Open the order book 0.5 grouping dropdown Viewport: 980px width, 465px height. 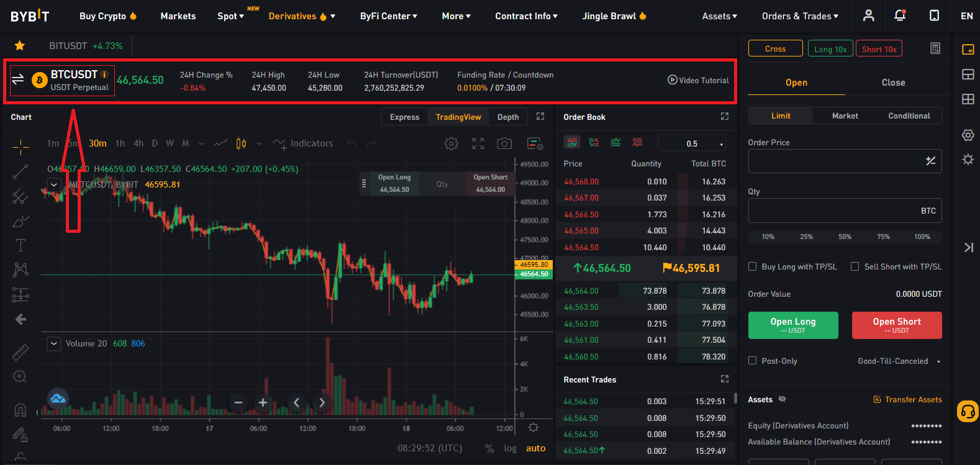(x=692, y=143)
